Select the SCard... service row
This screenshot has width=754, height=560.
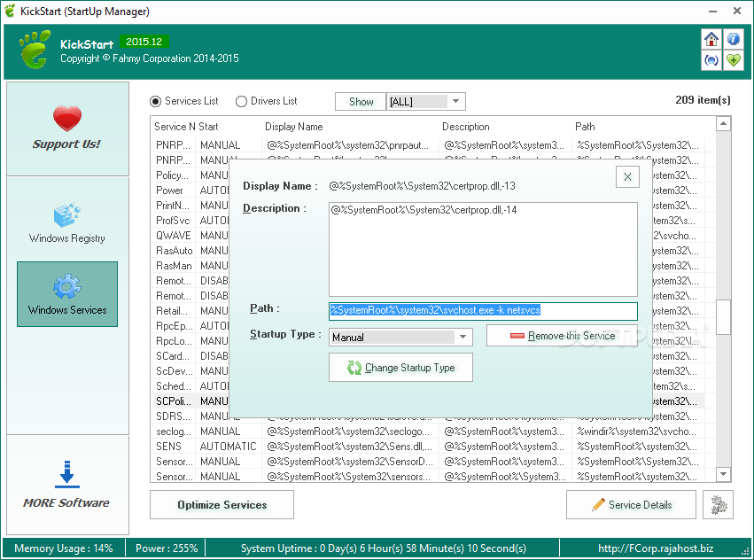pyautogui.click(x=190, y=356)
